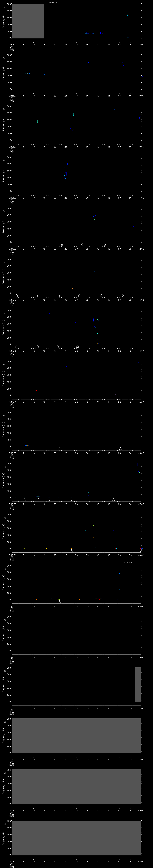Click the dashed marker line in panel 1
Image resolution: width=153 pixels, height=868 pixels.
53,21
